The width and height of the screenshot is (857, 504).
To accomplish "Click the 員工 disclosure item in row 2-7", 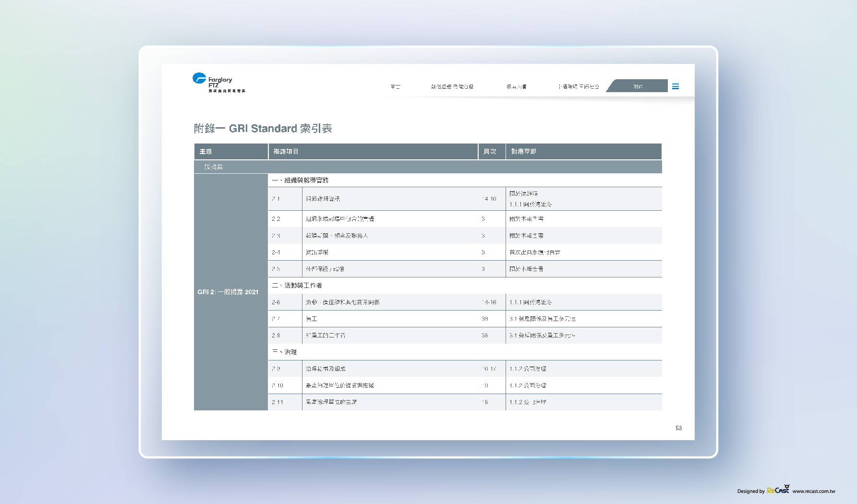I will 312,319.
